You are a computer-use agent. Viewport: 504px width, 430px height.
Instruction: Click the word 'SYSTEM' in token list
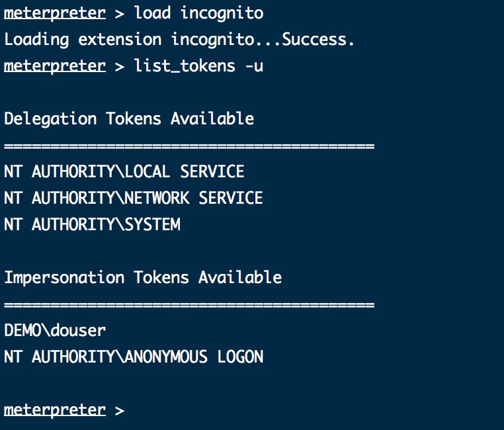pos(152,224)
